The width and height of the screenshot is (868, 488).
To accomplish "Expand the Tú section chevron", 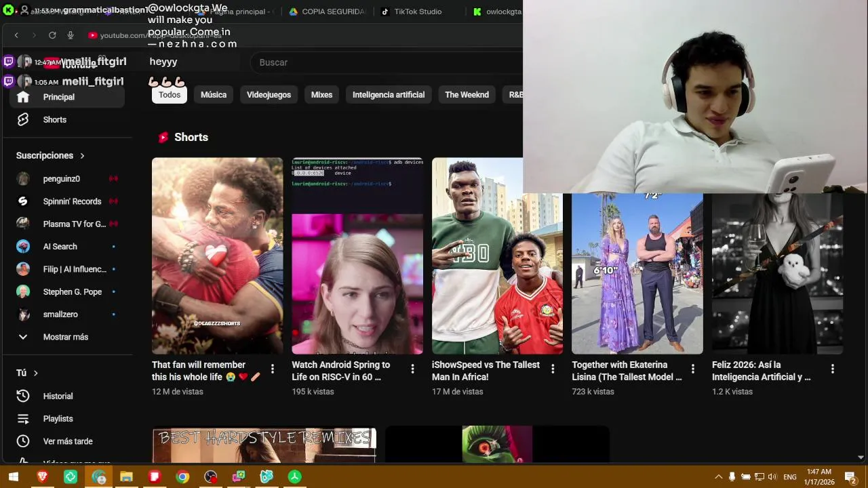I will click(36, 373).
